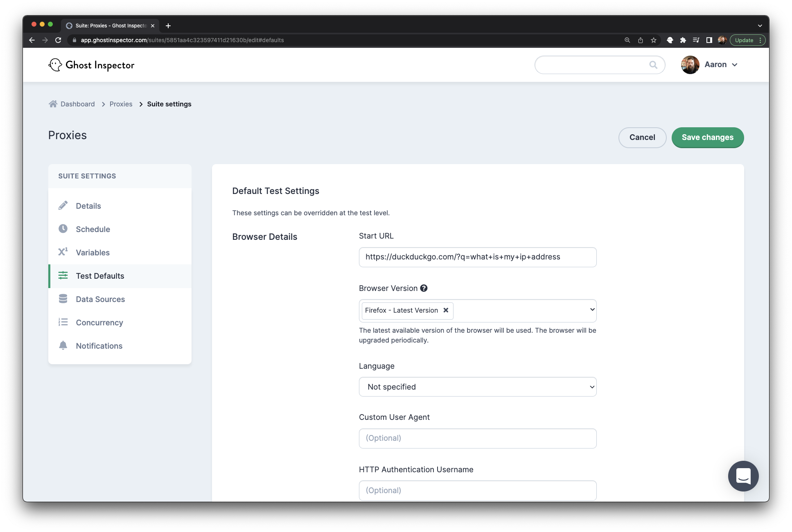Switch to the Suite: Proxies browser tab
The width and height of the screenshot is (792, 532).
tap(108, 25)
